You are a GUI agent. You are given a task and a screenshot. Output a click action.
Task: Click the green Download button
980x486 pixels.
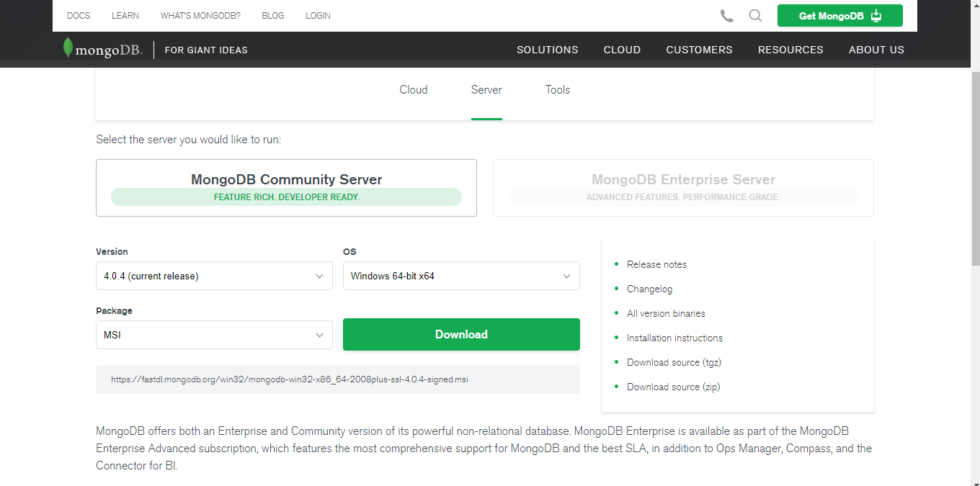point(461,334)
